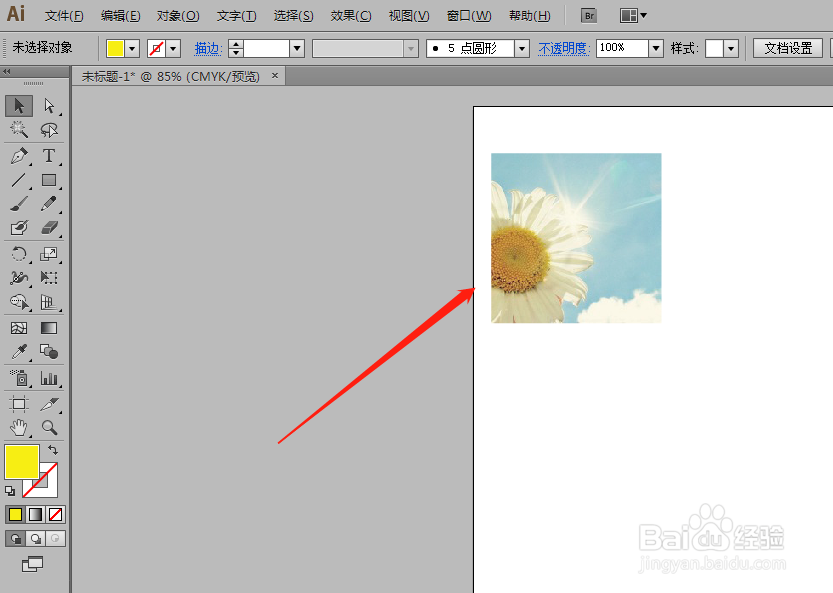833x593 pixels.
Task: Open the arrange documents dropdown
Action: pos(634,16)
